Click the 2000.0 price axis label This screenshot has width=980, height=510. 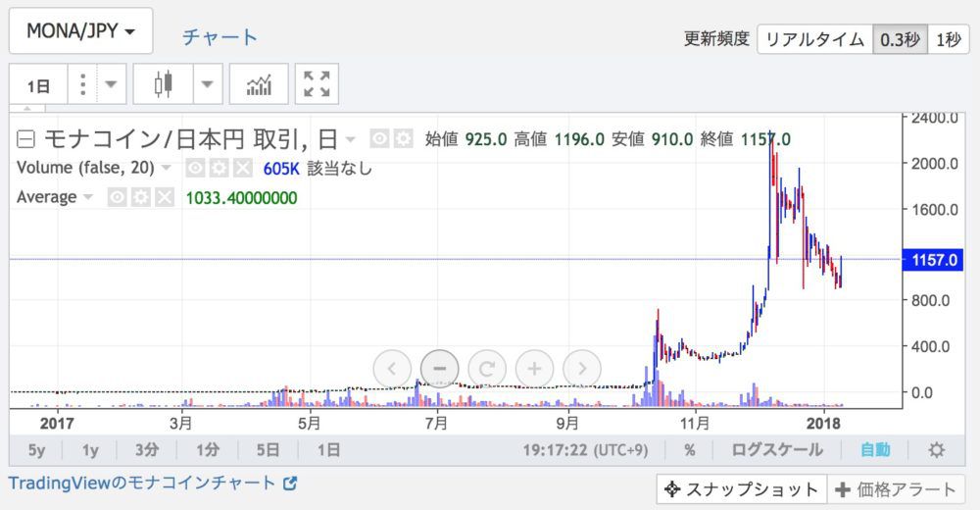(934, 164)
